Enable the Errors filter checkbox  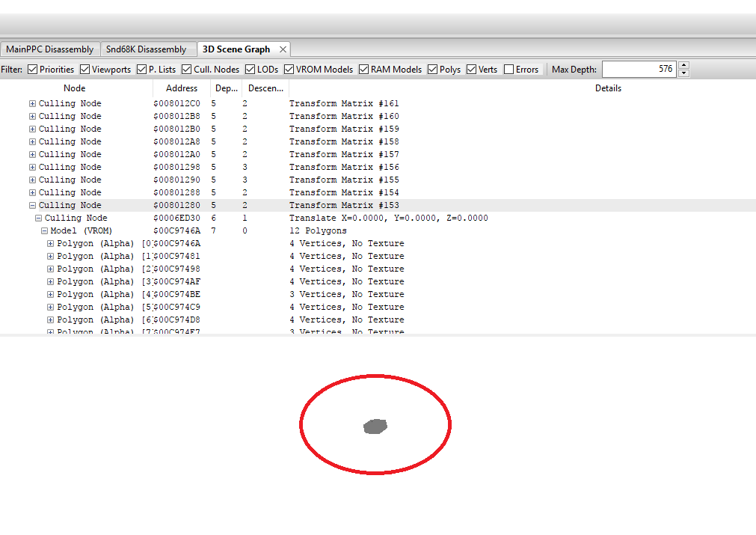[508, 70]
